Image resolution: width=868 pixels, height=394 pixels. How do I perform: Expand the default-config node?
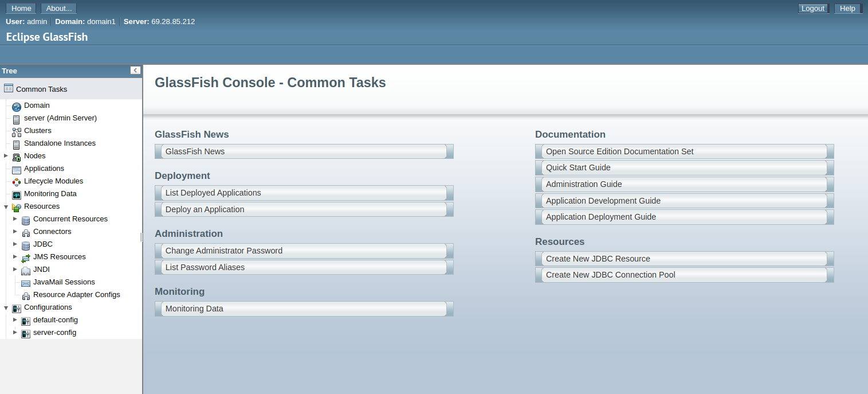(15, 320)
